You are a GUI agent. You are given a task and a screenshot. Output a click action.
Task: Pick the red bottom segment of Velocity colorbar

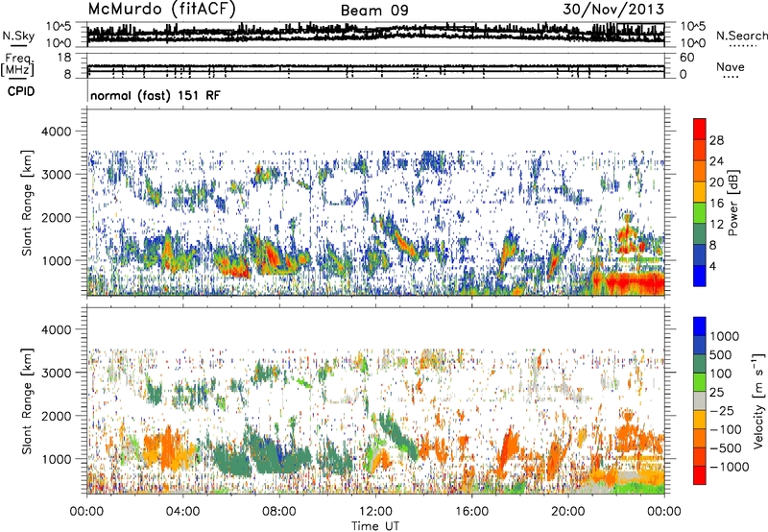(700, 475)
